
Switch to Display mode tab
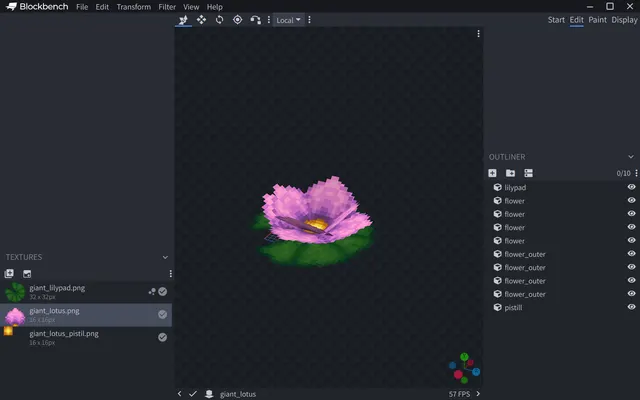624,20
